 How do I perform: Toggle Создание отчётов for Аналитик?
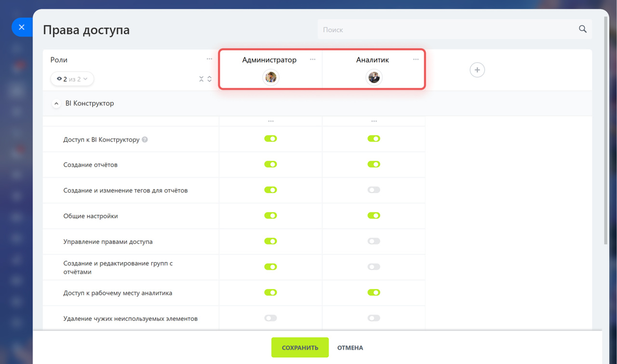point(374,164)
